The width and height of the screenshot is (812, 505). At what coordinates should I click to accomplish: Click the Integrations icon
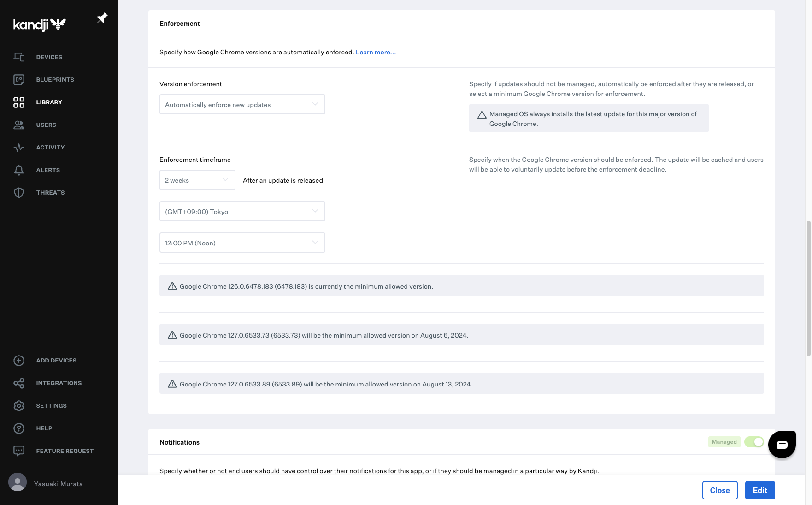click(19, 383)
